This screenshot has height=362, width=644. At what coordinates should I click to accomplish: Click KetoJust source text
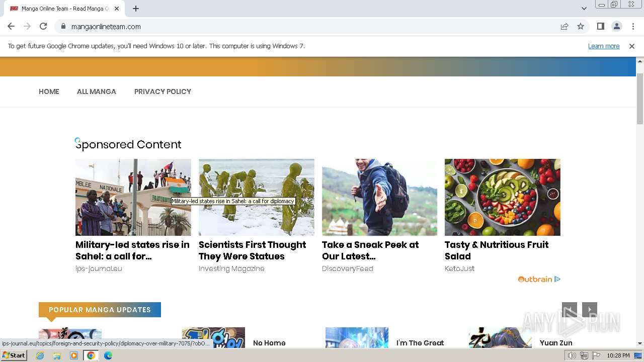pos(459,268)
